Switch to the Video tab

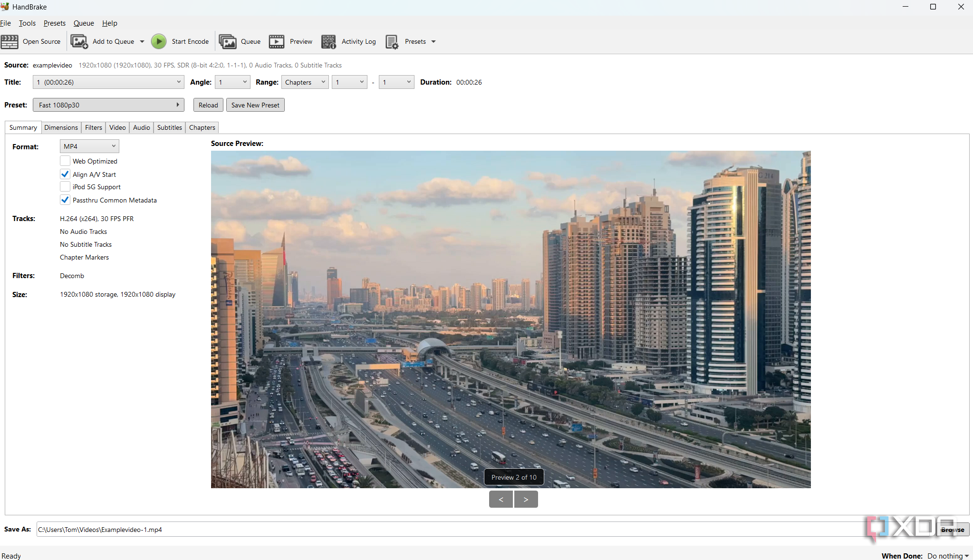pyautogui.click(x=117, y=127)
